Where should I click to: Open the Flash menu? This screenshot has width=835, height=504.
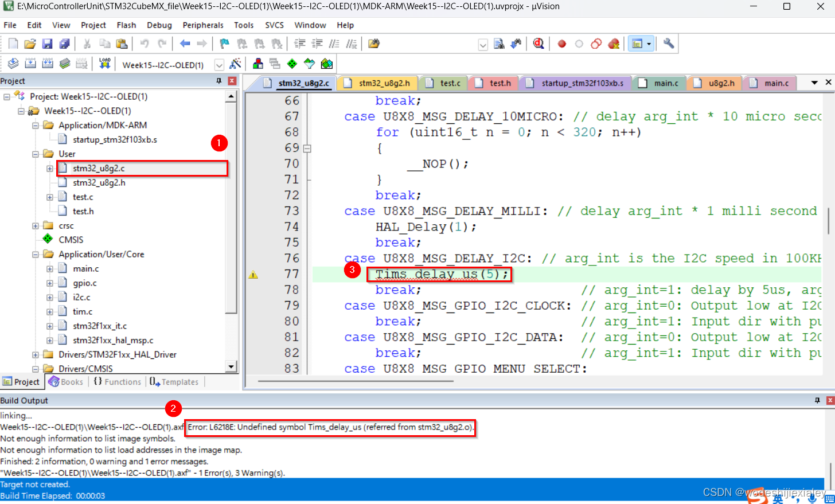126,25
